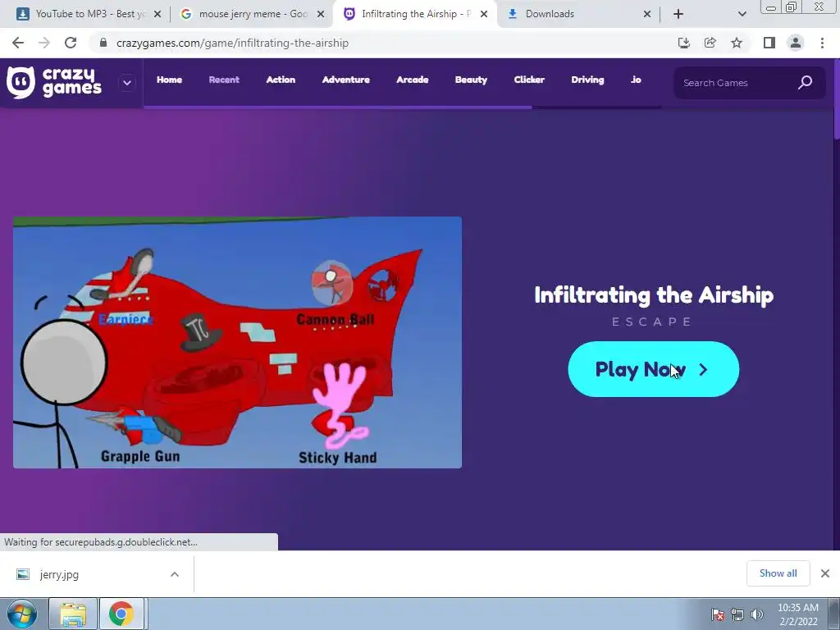The height and width of the screenshot is (630, 840).
Task: Click the Play Now button
Action: point(653,369)
